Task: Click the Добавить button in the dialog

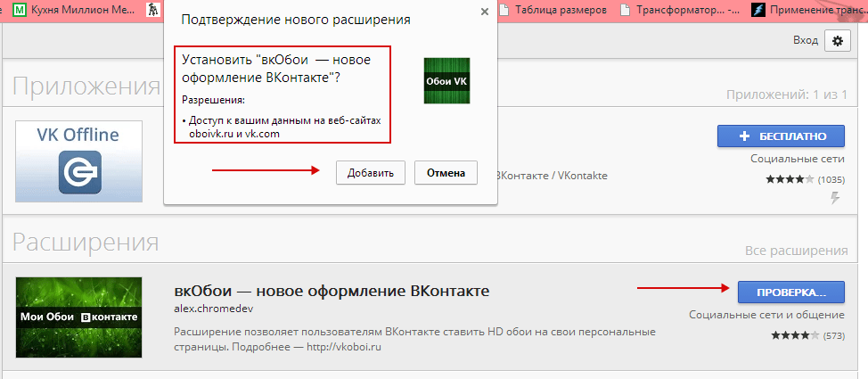Action: coord(371,173)
